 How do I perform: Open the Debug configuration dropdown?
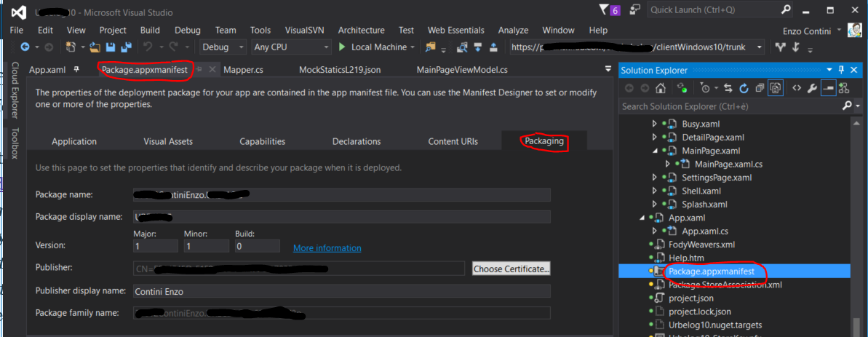[223, 47]
